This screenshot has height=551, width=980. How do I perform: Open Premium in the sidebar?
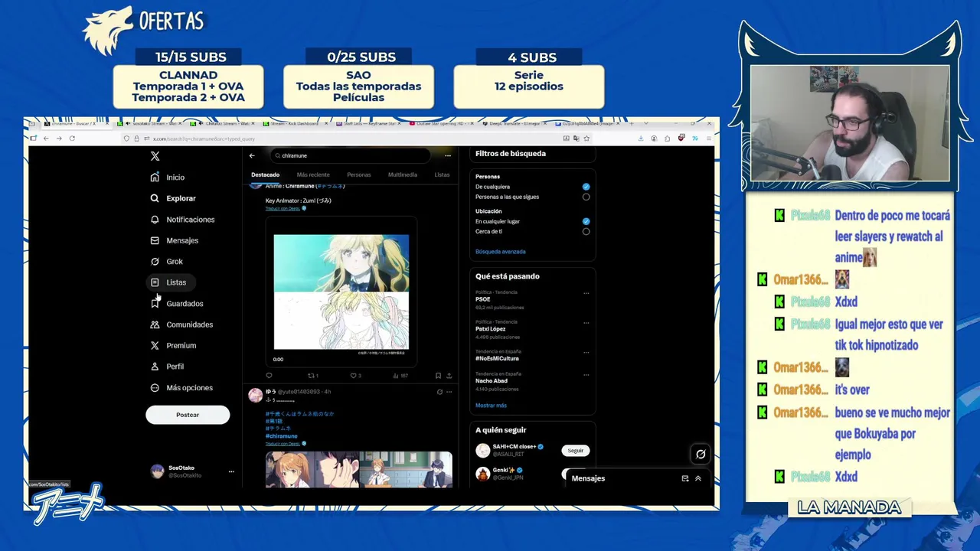pyautogui.click(x=173, y=346)
